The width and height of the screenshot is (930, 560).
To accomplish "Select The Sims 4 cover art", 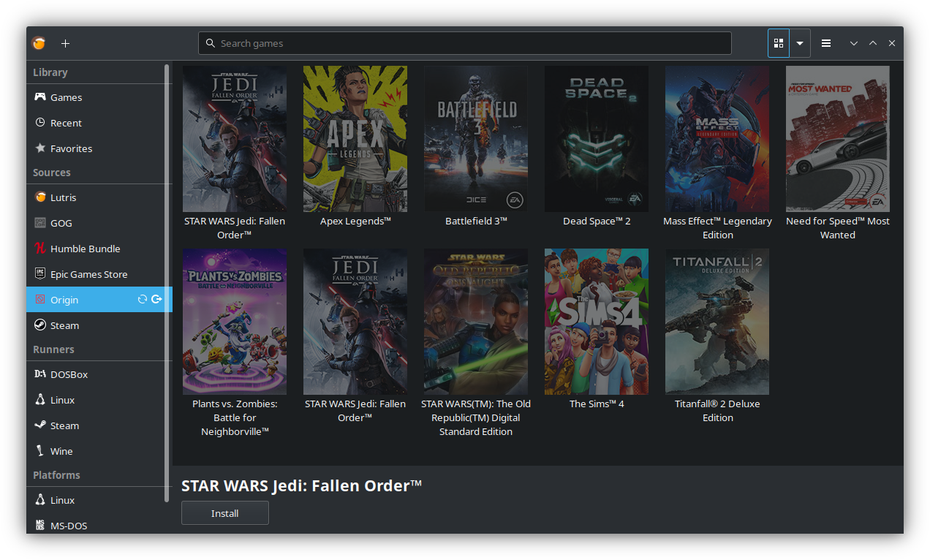I will click(x=597, y=322).
